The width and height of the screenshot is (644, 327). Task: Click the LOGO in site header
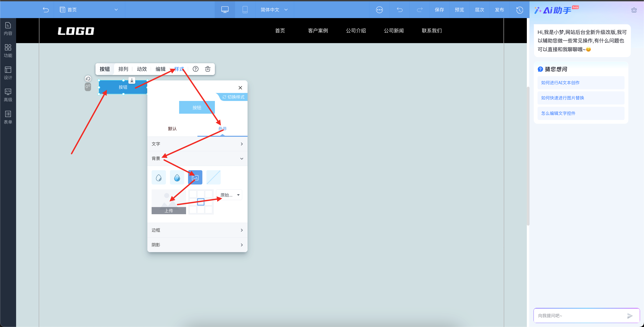click(76, 31)
